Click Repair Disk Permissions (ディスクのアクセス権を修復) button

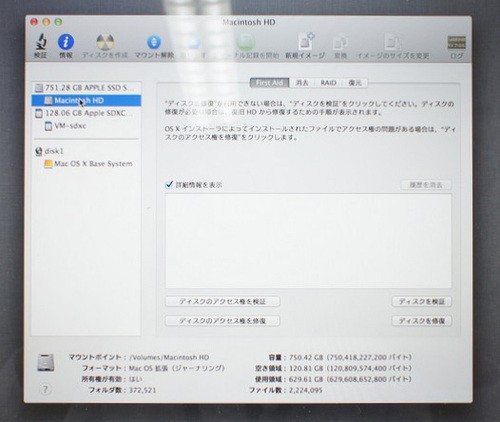(222, 321)
